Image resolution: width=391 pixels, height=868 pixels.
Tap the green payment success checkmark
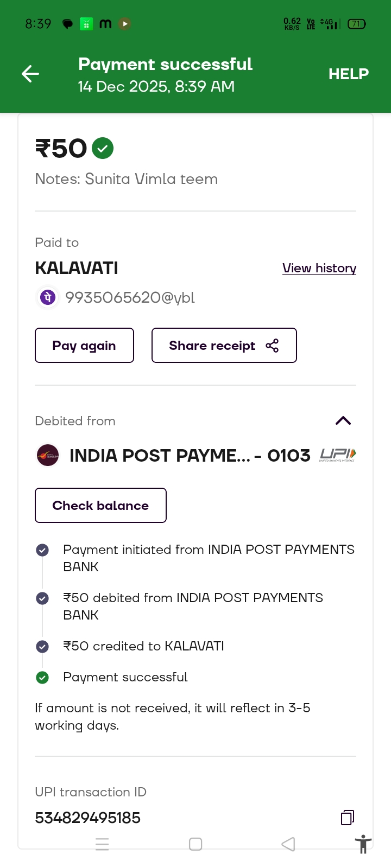tap(103, 148)
